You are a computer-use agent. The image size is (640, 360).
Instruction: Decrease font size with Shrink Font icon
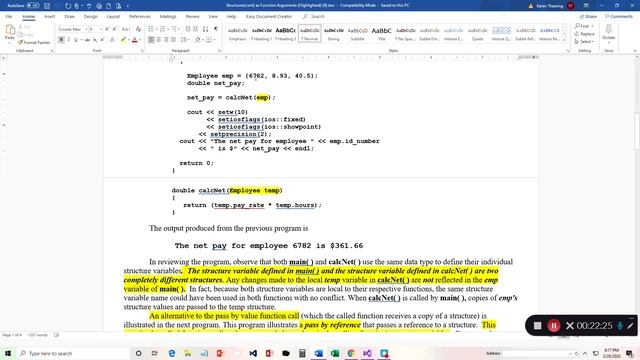[115, 29]
